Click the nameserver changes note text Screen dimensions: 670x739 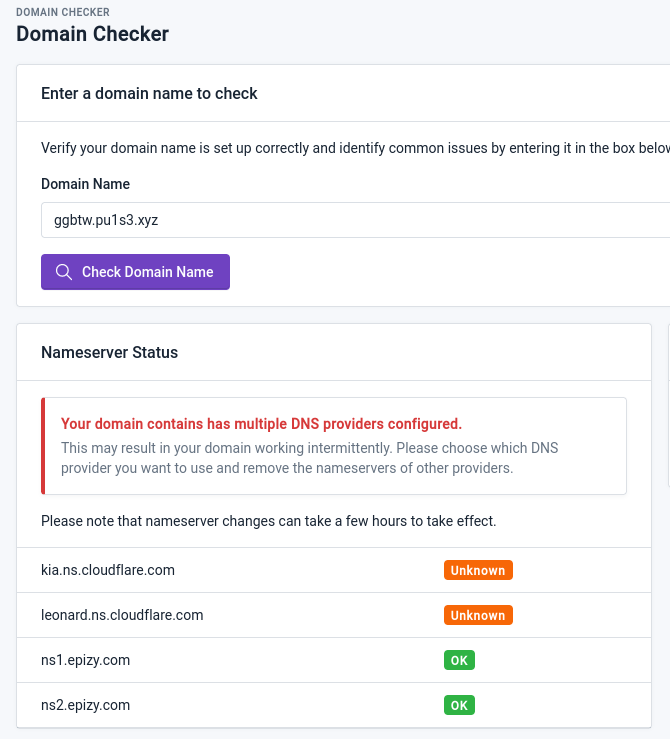[x=269, y=521]
